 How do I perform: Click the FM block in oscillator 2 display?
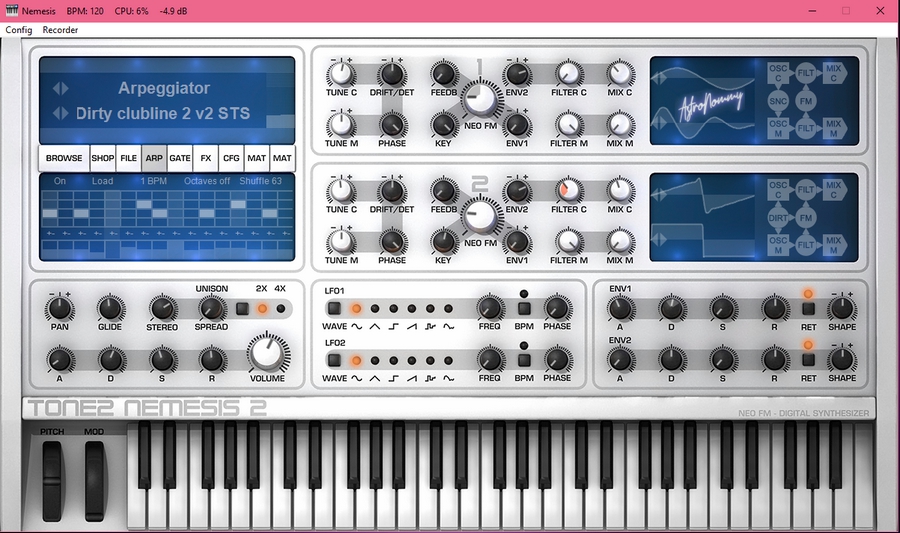tap(806, 218)
